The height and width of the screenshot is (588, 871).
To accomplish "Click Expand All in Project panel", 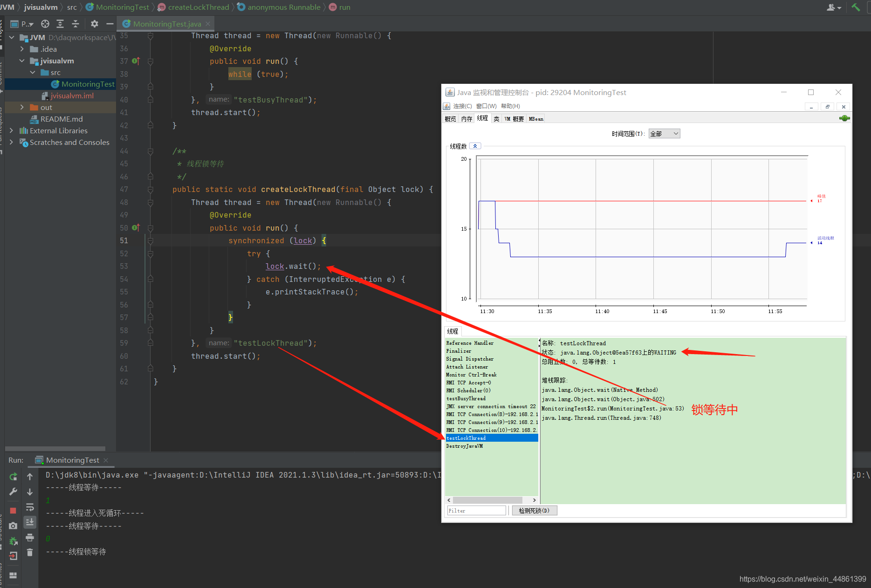I will click(60, 24).
